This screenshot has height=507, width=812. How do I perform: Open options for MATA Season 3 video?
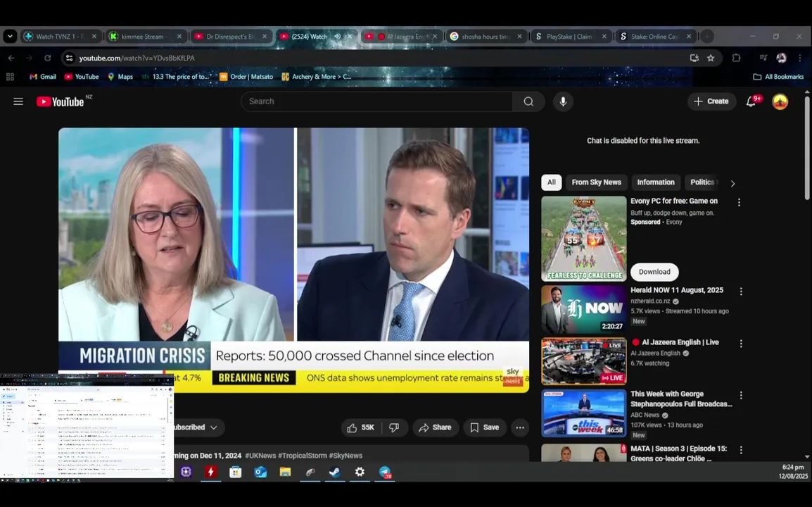[741, 449]
